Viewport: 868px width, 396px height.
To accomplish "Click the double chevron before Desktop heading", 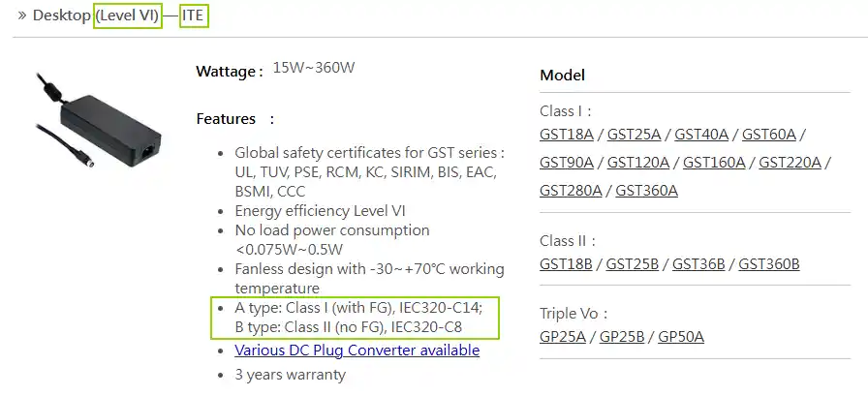I will click(x=22, y=15).
